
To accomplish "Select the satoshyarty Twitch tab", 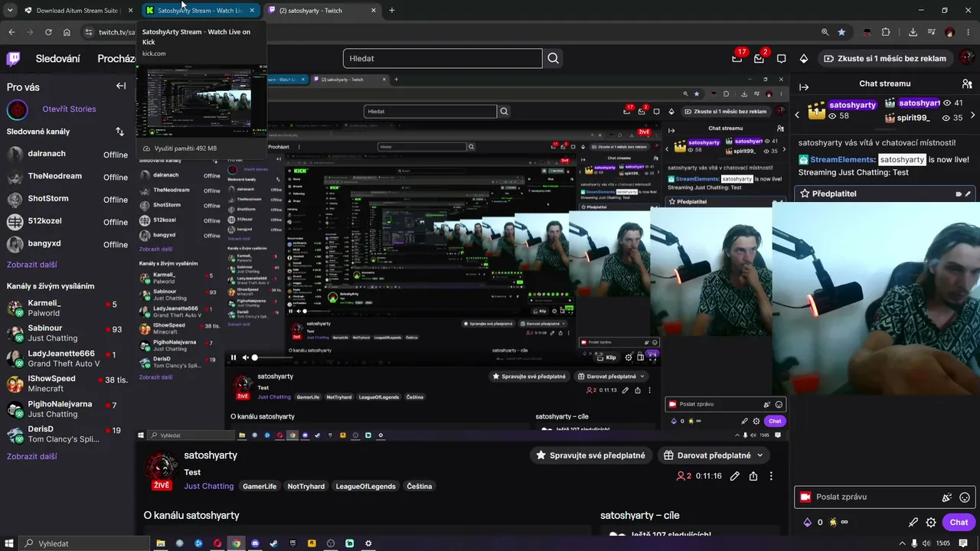I will 322,11.
